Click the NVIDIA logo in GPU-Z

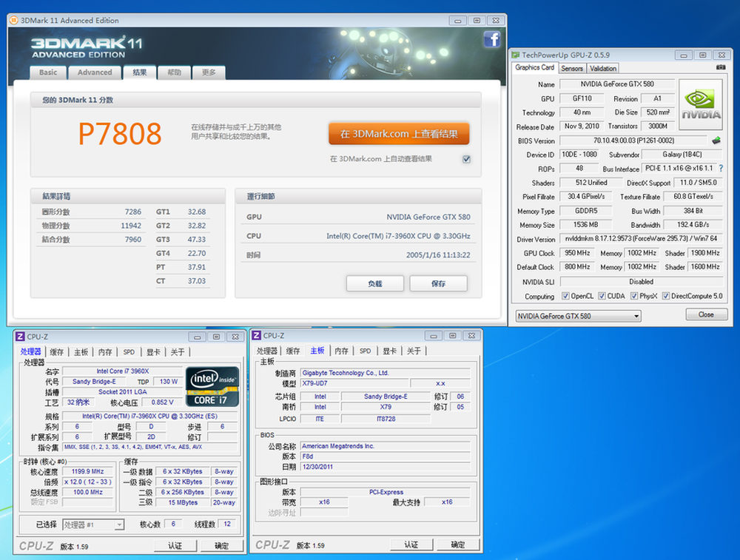(x=700, y=105)
